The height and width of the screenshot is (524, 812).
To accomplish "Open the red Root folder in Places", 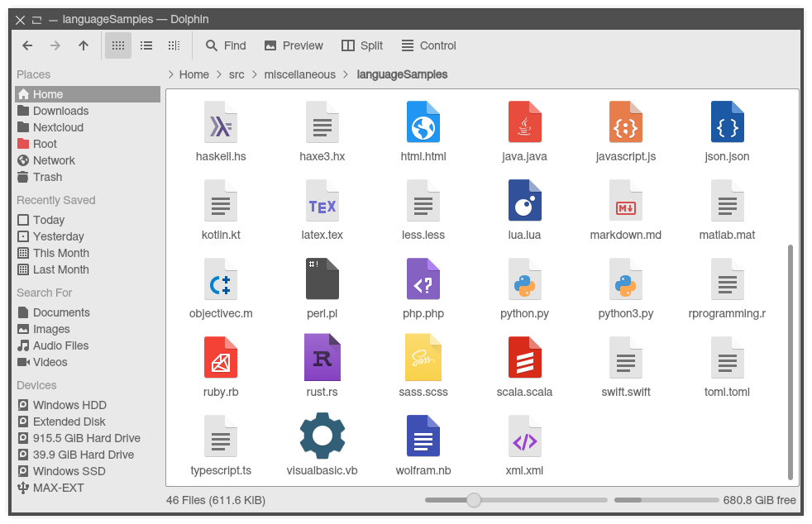I will [88, 144].
